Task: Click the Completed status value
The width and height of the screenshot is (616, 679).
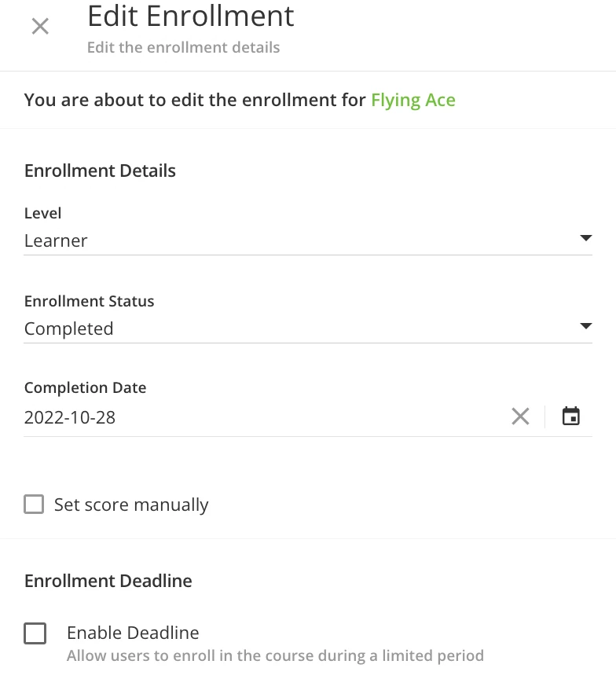Action: 68,328
